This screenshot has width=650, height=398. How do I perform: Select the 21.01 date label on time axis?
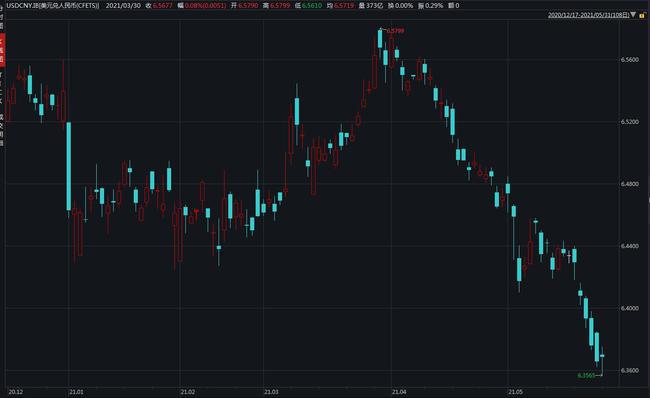pyautogui.click(x=76, y=392)
